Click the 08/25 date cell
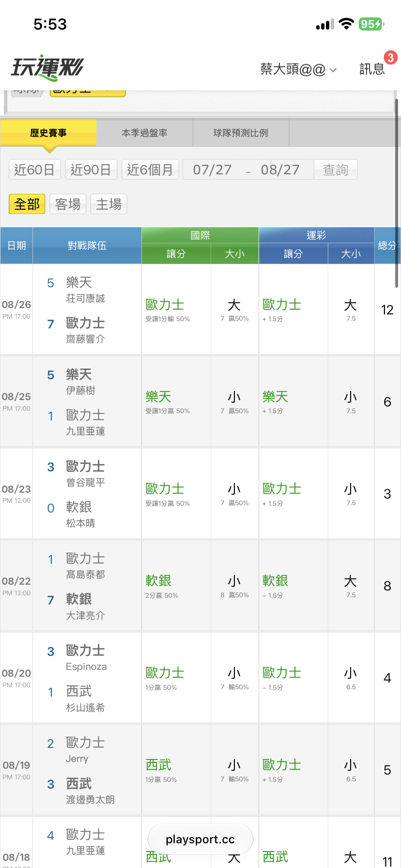Image resolution: width=401 pixels, height=868 pixels. coord(16,401)
